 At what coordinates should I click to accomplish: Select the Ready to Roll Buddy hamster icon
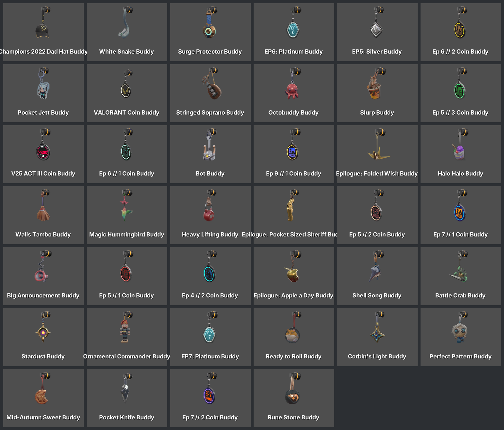(x=293, y=327)
